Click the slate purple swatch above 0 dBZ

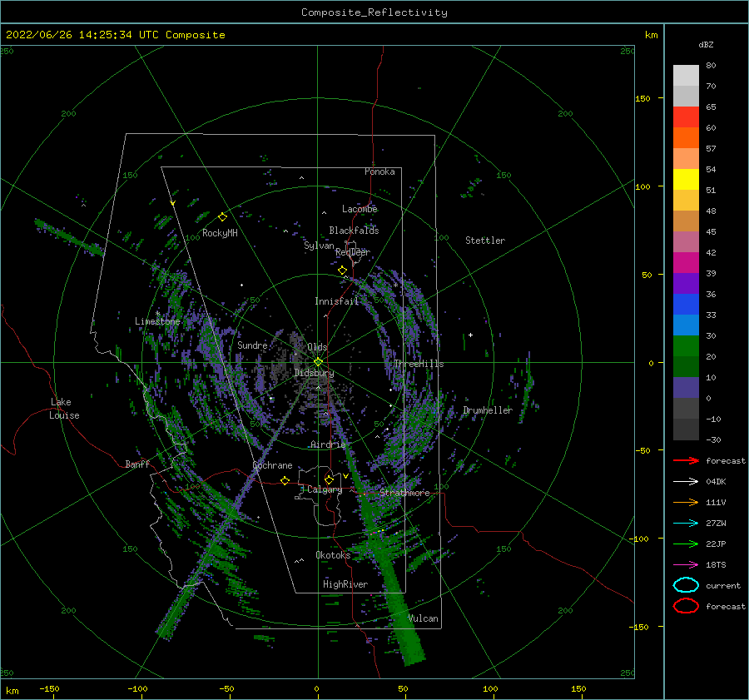tap(686, 388)
